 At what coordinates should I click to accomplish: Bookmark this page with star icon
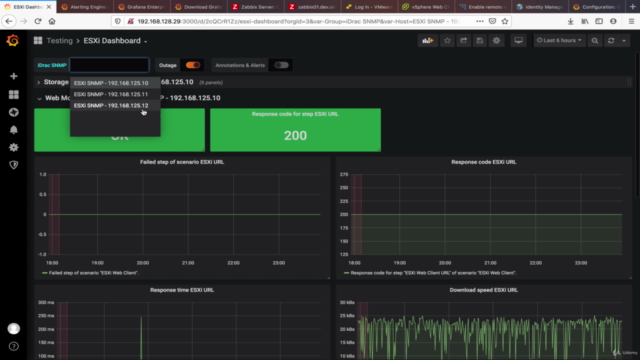505,21
